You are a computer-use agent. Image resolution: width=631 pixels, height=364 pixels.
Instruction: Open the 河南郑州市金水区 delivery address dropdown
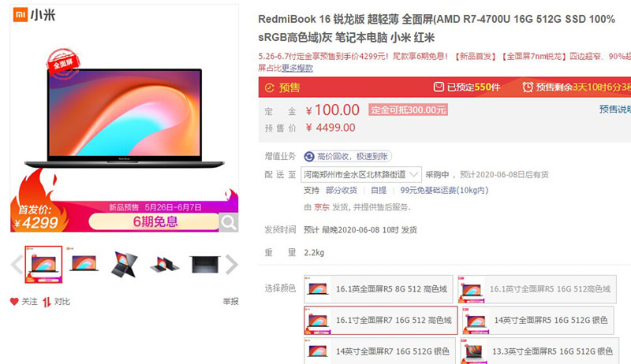point(361,174)
